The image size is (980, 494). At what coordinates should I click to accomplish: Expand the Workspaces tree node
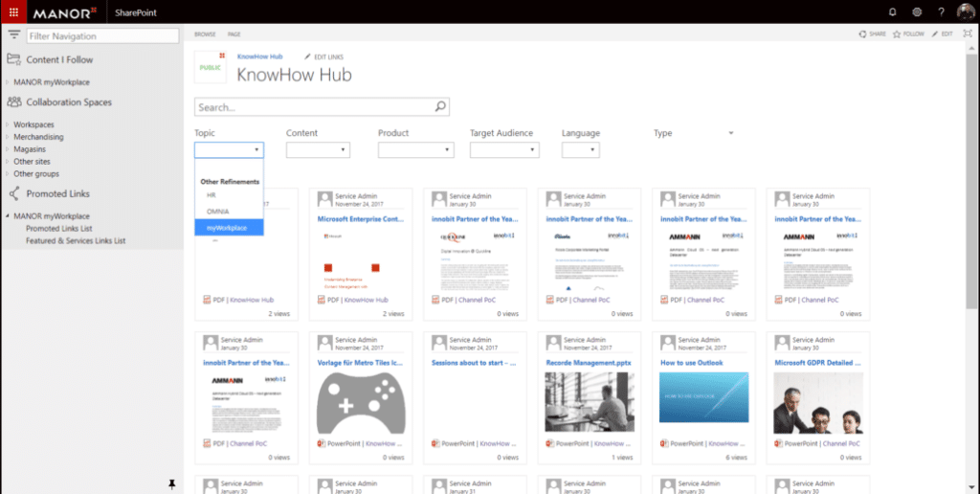(8, 124)
